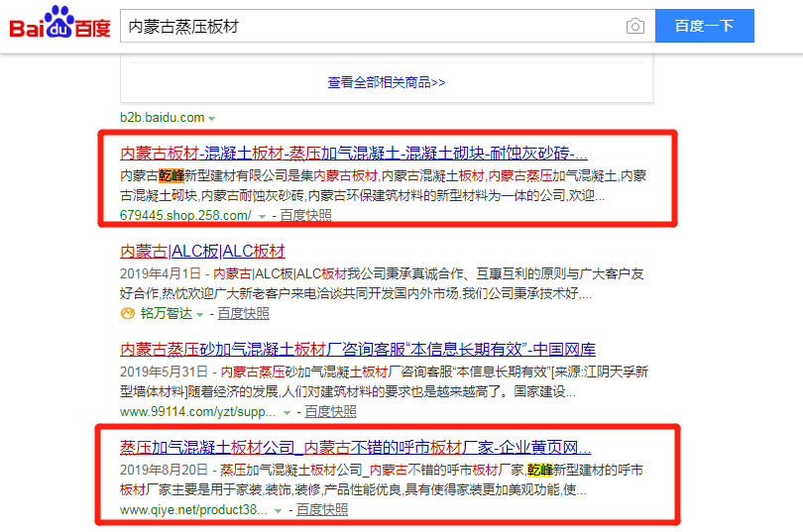The image size is (803, 532).
Task: Expand dropdown arrow beside 铭万智达
Action: click(x=199, y=315)
